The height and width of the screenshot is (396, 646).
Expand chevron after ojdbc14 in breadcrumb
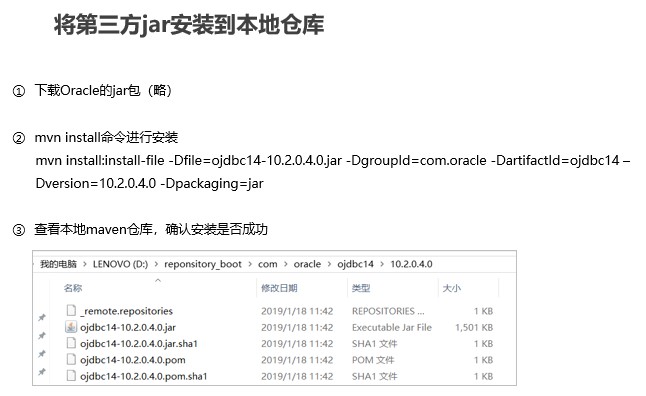382,264
